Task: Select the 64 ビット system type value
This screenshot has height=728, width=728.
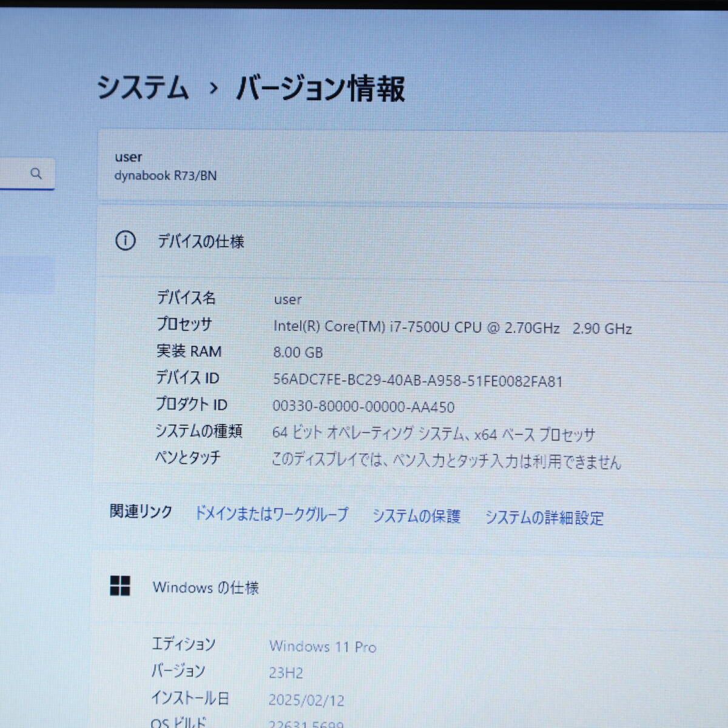Action: pos(434,434)
